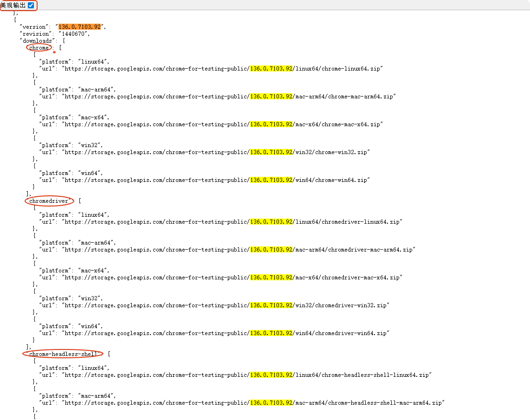Click the "version" key text
The width and height of the screenshot is (530, 420).
click(x=34, y=27)
